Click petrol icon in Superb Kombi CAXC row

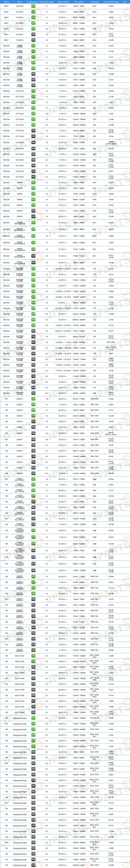click(33, 269)
